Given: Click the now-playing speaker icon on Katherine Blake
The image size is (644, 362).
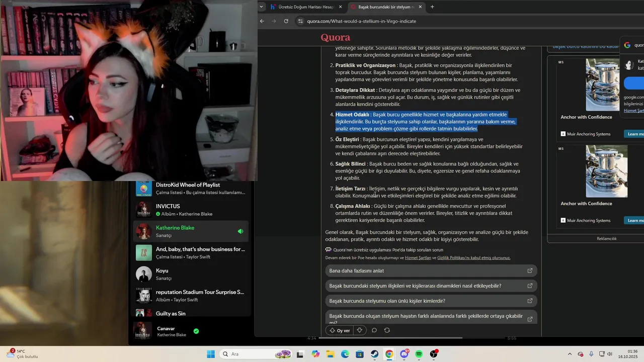Looking at the screenshot, I should tap(240, 231).
